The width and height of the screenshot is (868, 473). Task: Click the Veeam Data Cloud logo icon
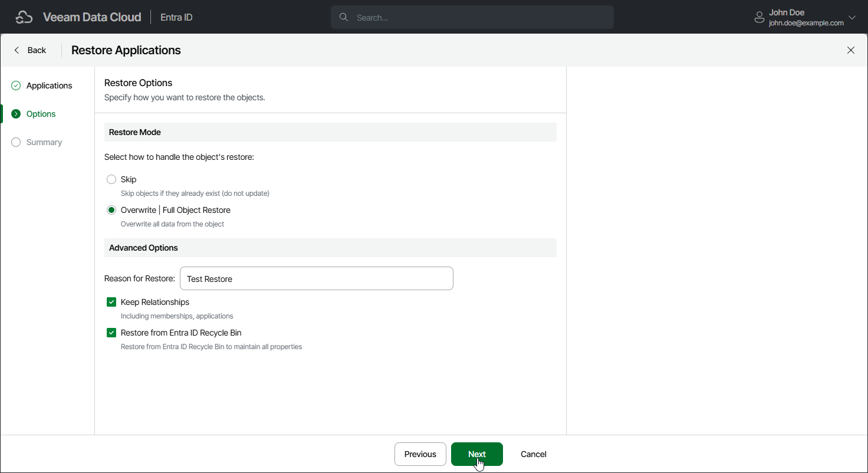[24, 18]
